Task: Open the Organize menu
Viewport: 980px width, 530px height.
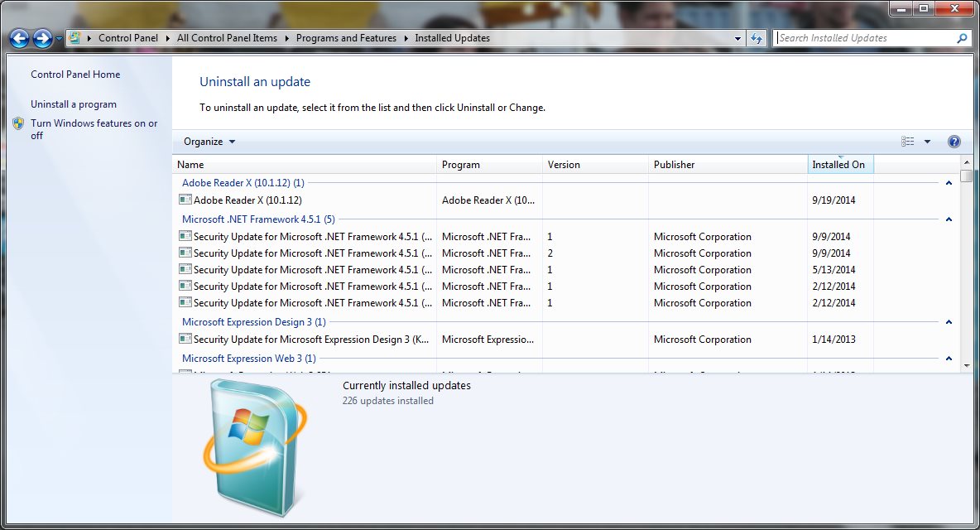Action: tap(209, 142)
